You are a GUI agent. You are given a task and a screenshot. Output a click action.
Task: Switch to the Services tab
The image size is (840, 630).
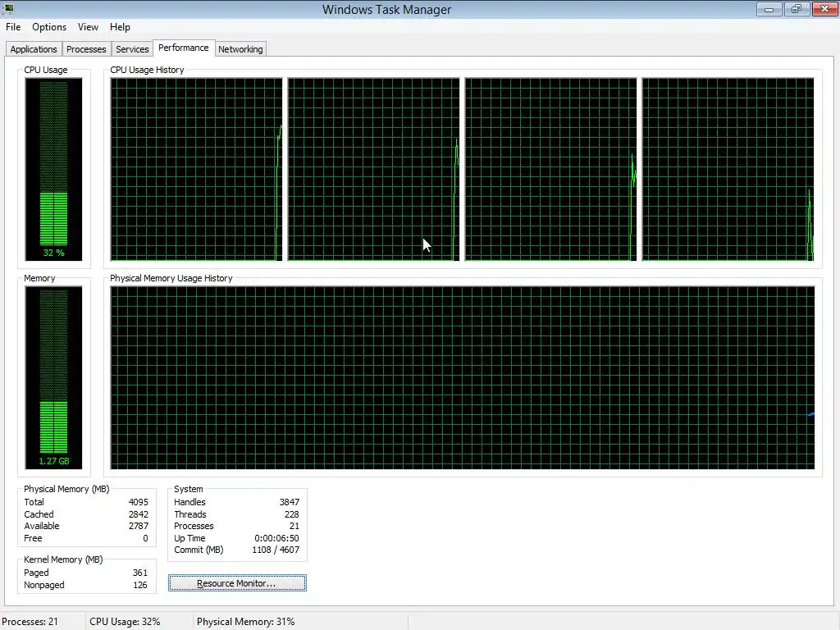point(132,49)
